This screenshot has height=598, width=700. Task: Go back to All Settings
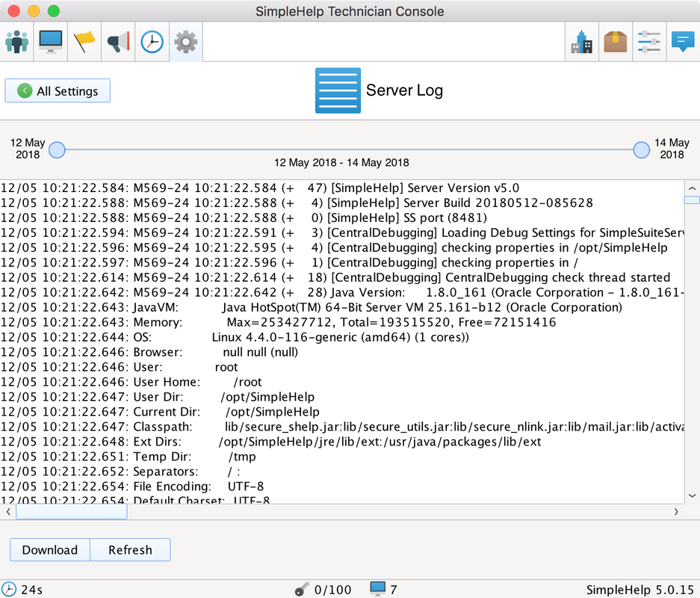[x=58, y=90]
